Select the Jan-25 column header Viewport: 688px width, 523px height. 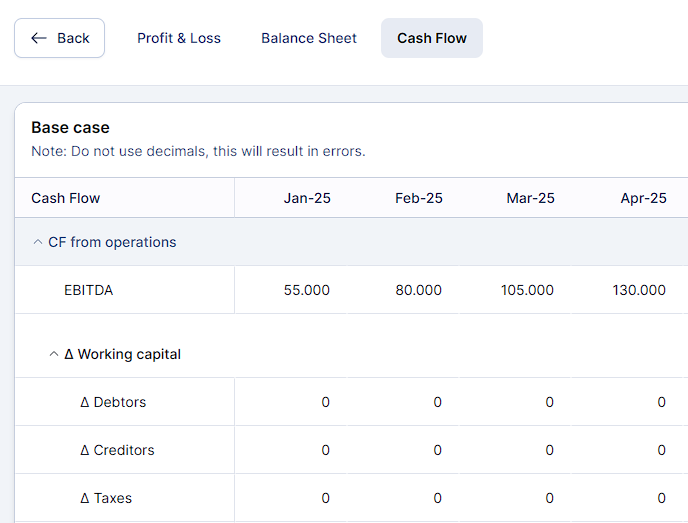307,198
